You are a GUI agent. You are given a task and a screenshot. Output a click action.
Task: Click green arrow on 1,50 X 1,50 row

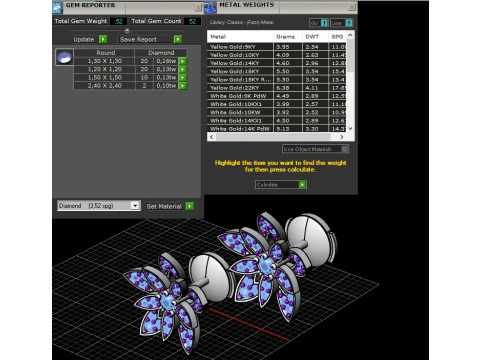click(183, 78)
